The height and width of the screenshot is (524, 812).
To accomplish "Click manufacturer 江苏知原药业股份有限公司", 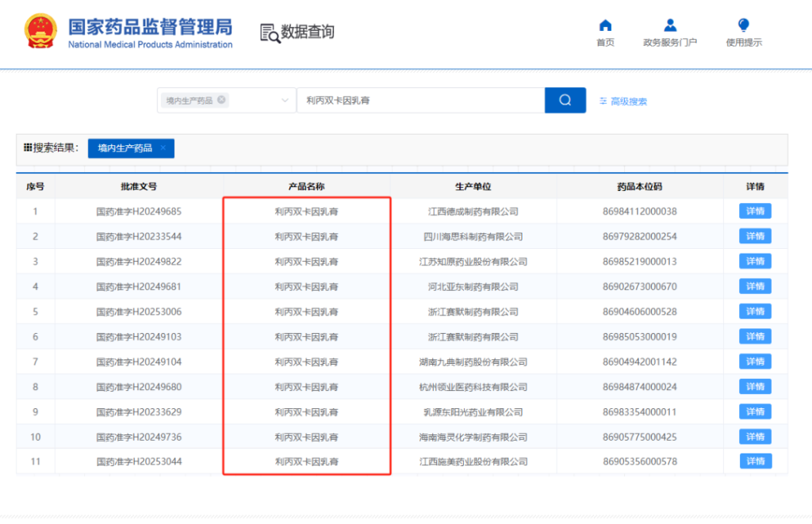I will coord(473,262).
